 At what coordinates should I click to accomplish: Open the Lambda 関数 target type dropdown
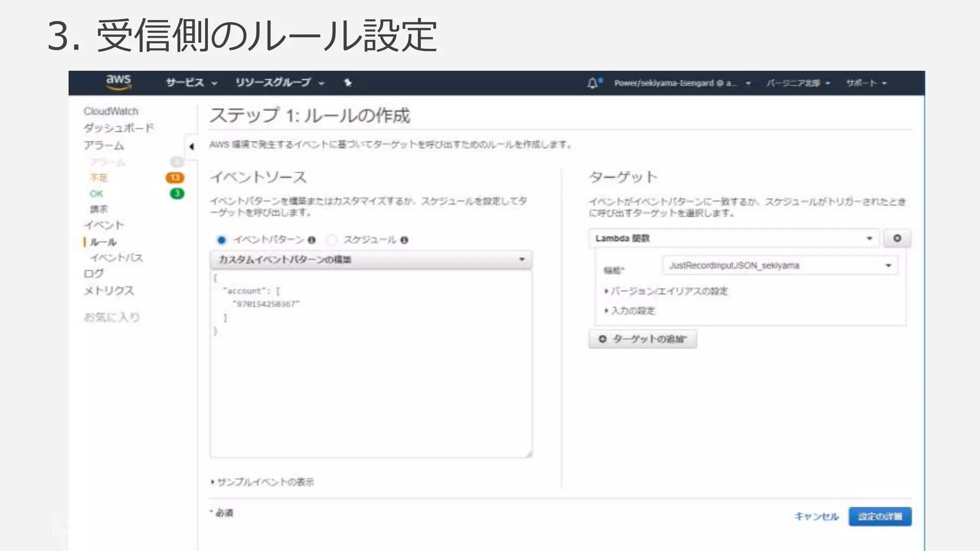coord(734,238)
